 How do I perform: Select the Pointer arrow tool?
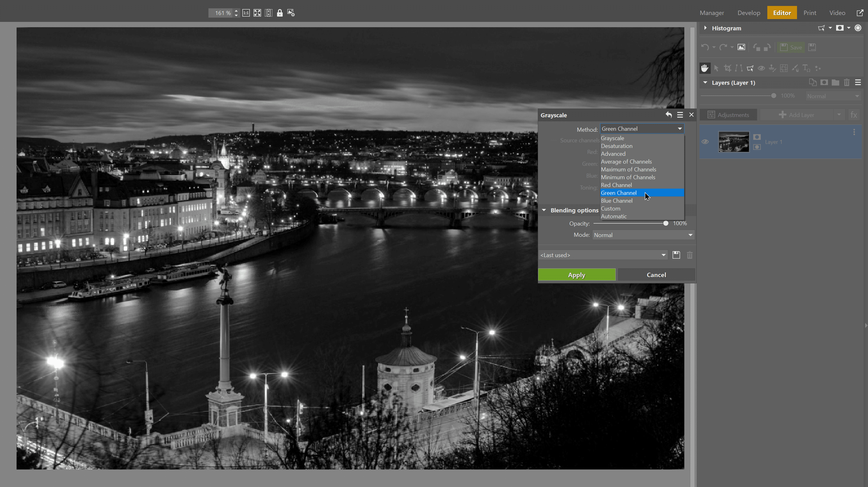point(716,68)
